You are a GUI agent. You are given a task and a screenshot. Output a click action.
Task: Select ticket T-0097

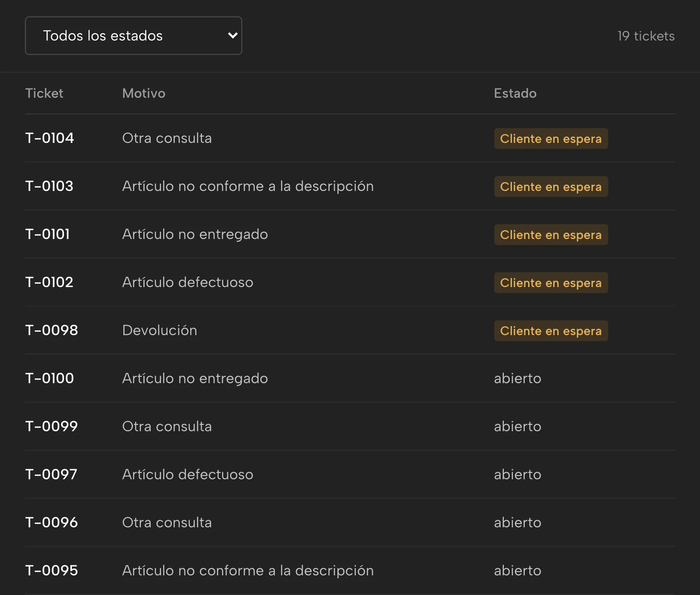click(51, 474)
